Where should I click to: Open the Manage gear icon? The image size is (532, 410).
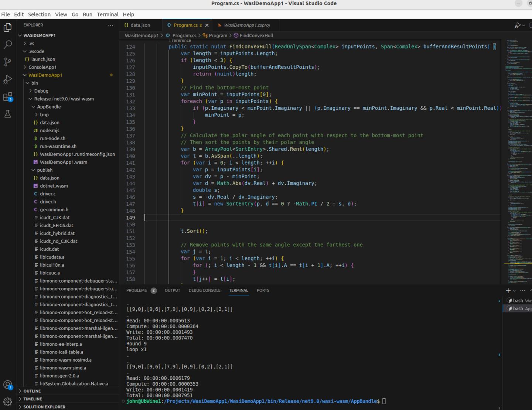[7, 402]
